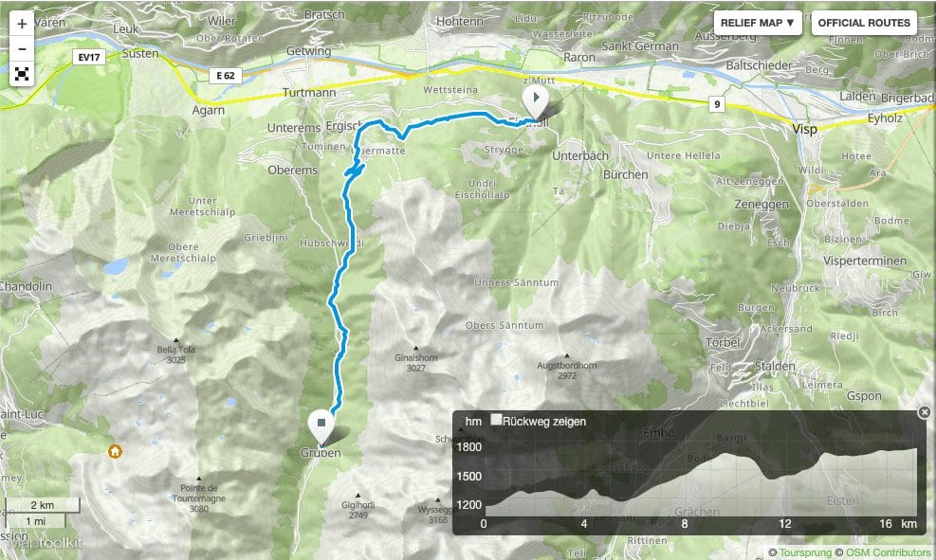The width and height of the screenshot is (936, 560).
Task: Click the Visp town label
Action: click(805, 130)
